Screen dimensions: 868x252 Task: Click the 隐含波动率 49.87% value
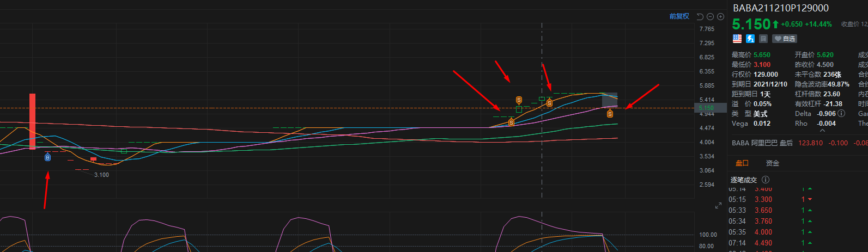(837, 84)
